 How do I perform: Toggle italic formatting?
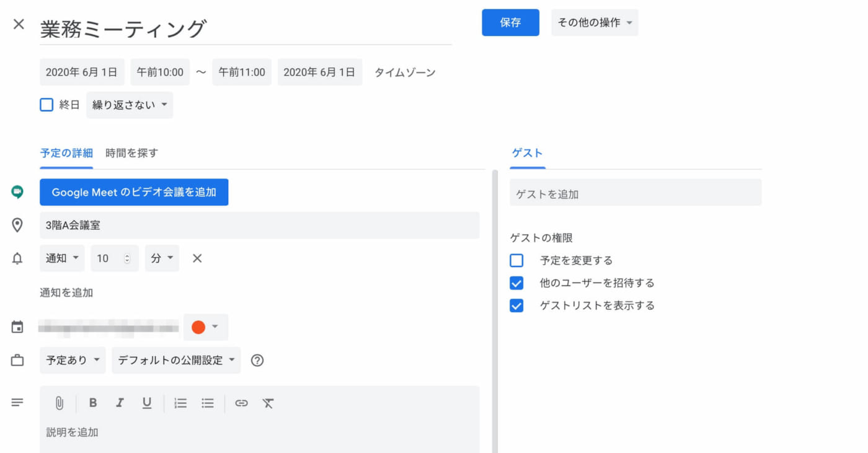[120, 403]
